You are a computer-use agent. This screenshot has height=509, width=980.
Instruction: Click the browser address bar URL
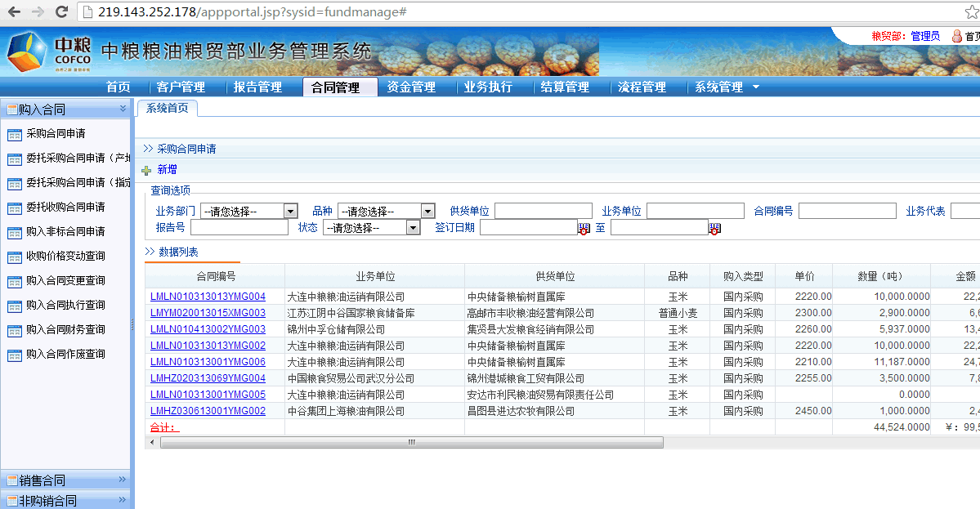point(253,12)
